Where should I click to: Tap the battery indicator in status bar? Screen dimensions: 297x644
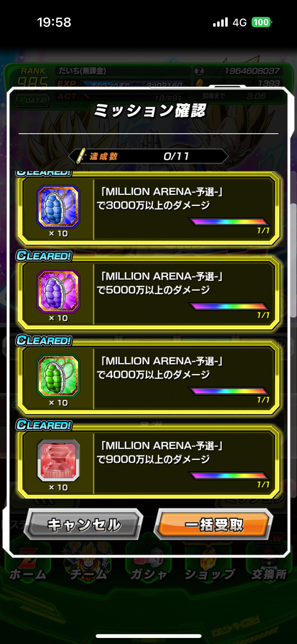click(262, 22)
